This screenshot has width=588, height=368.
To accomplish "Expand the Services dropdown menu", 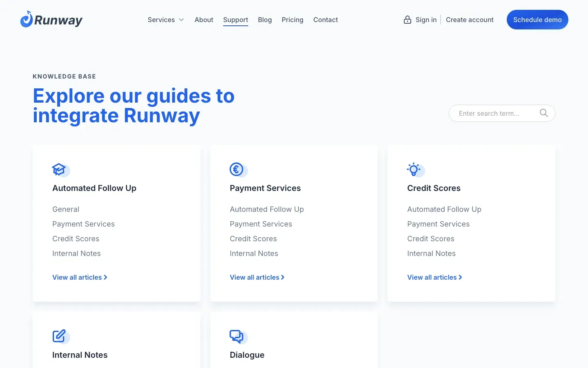I will coord(166,20).
